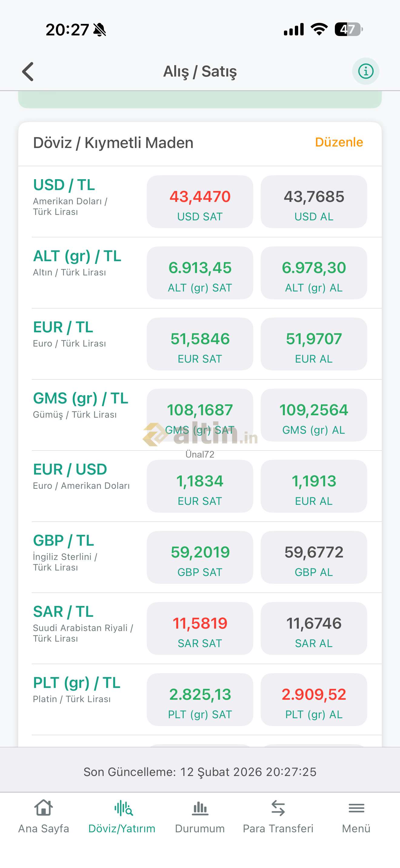Open Para Transferi arrows icon
The image size is (400, 868).
tap(278, 808)
